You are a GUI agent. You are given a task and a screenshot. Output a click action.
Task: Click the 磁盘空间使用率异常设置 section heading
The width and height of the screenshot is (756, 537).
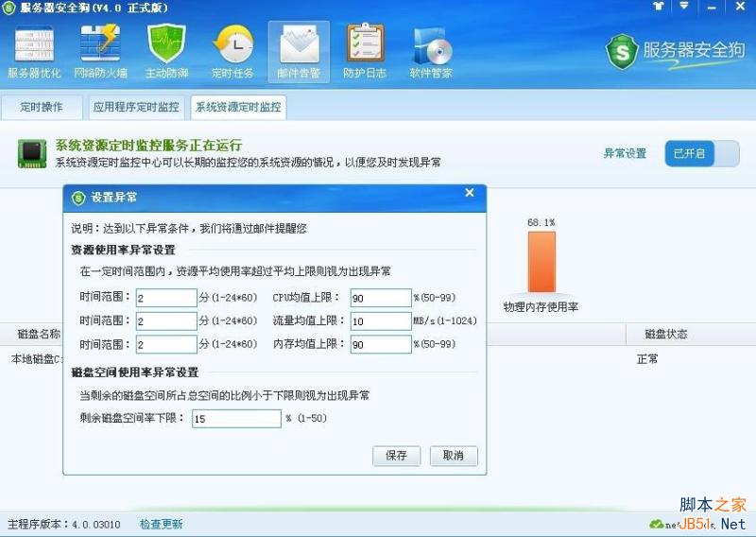[135, 372]
